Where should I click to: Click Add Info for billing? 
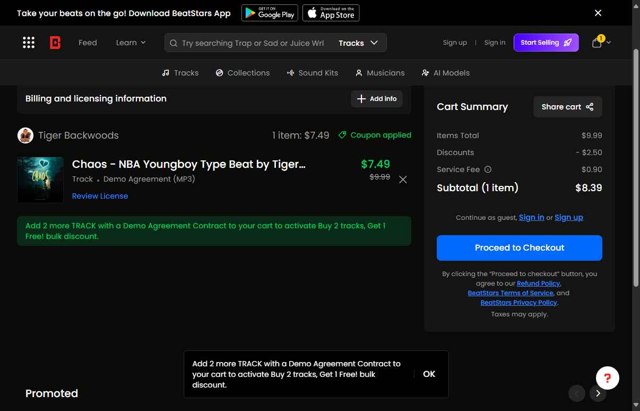[x=377, y=99]
